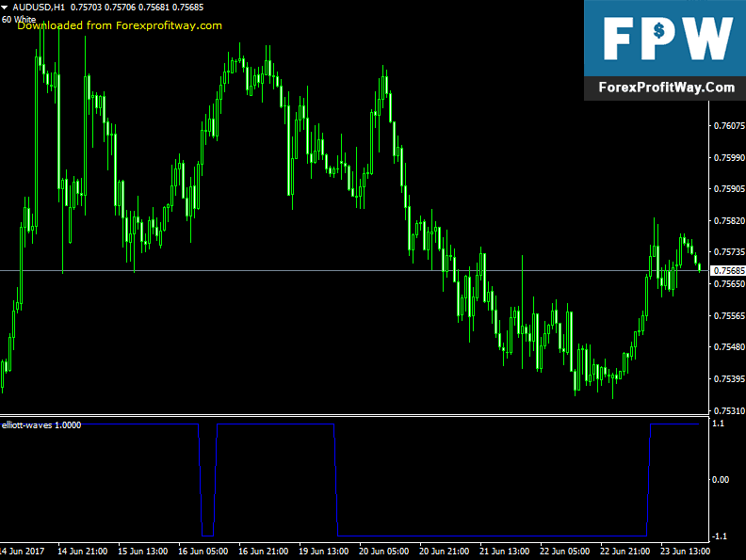Click the 0.75735 price scale label

point(729,252)
